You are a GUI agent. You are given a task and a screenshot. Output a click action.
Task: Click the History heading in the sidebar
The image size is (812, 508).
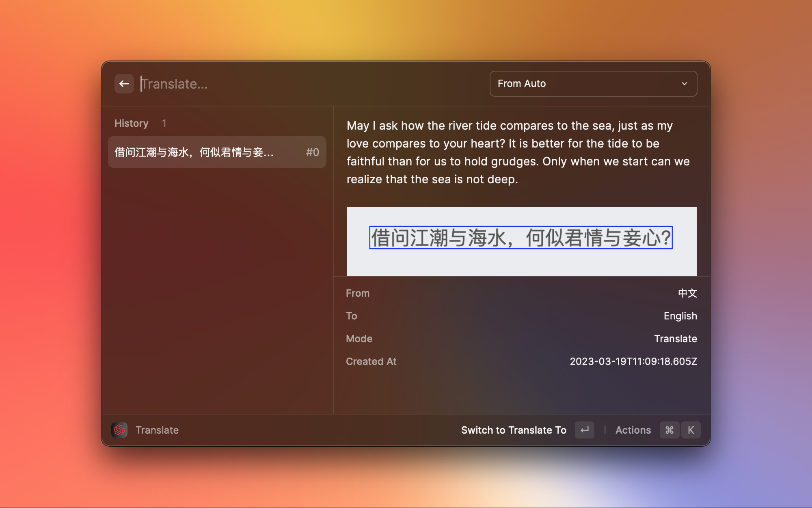coord(131,123)
